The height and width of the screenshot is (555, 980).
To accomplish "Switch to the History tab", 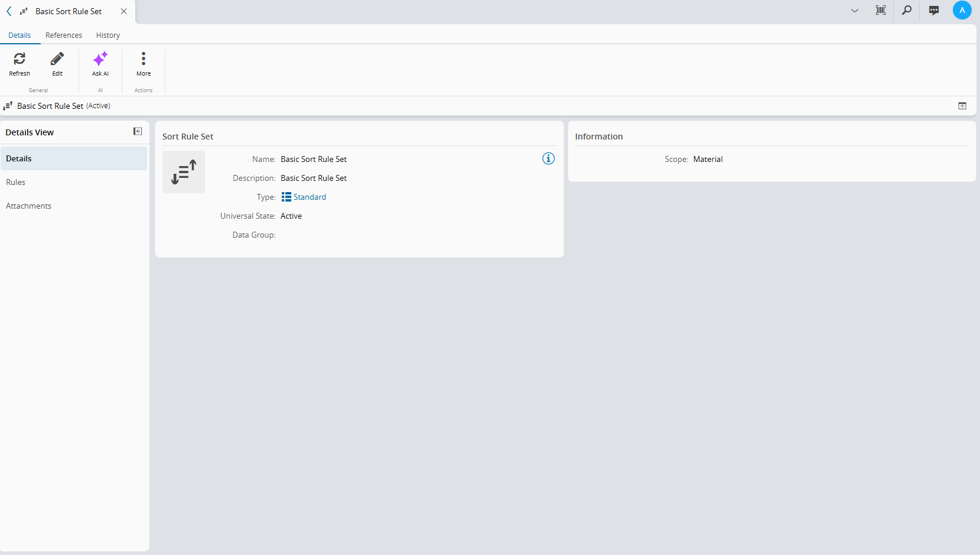I will 108,35.
